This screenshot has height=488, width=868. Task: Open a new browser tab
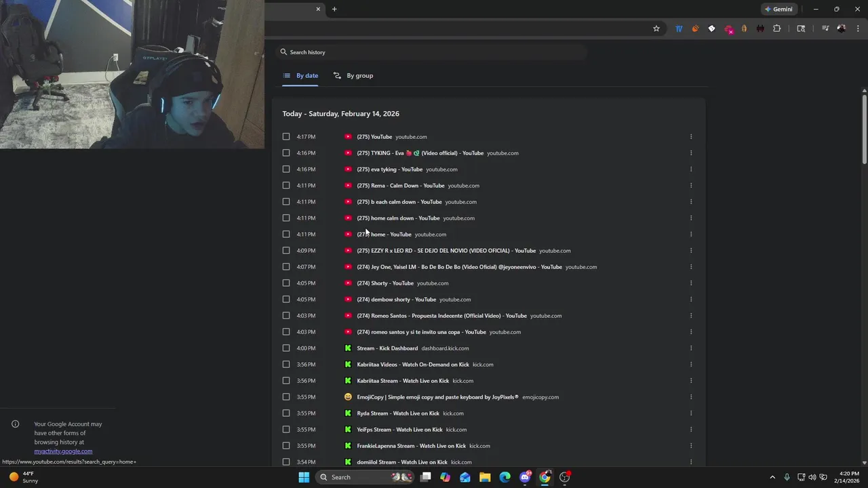point(334,9)
